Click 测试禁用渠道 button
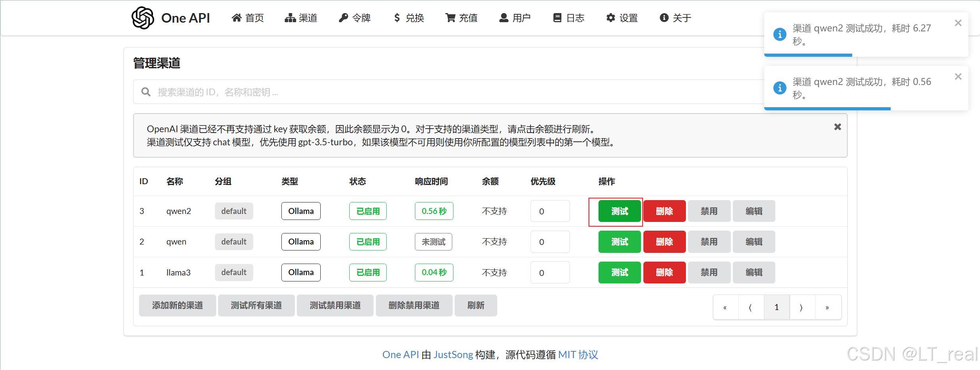The height and width of the screenshot is (370, 980). point(335,305)
